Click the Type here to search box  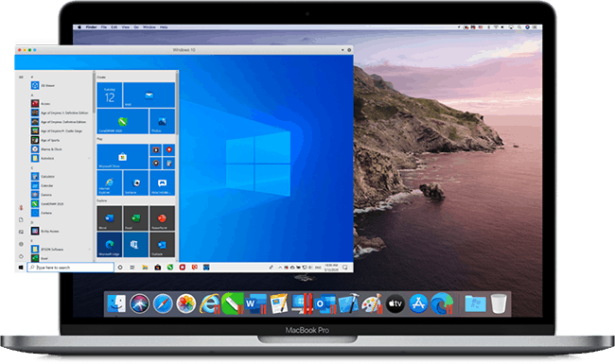click(x=71, y=268)
